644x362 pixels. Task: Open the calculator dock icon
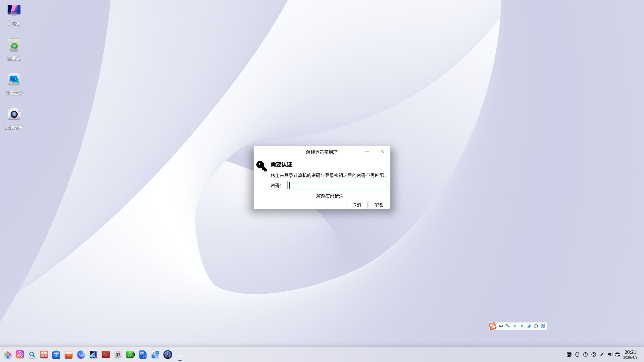[155, 354]
